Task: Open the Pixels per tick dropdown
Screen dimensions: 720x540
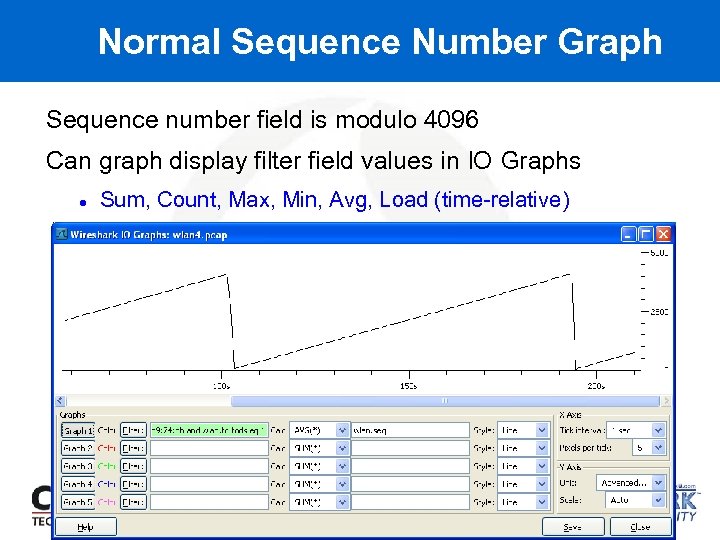Action: click(x=648, y=448)
